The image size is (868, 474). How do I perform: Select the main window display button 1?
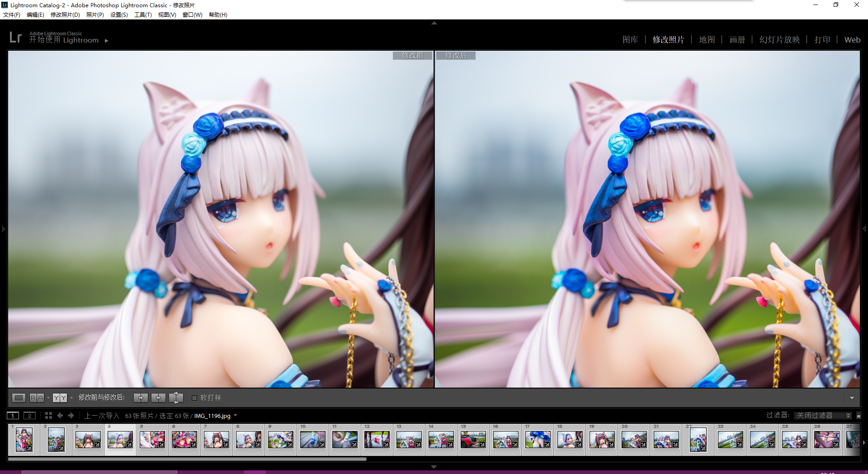[x=13, y=415]
